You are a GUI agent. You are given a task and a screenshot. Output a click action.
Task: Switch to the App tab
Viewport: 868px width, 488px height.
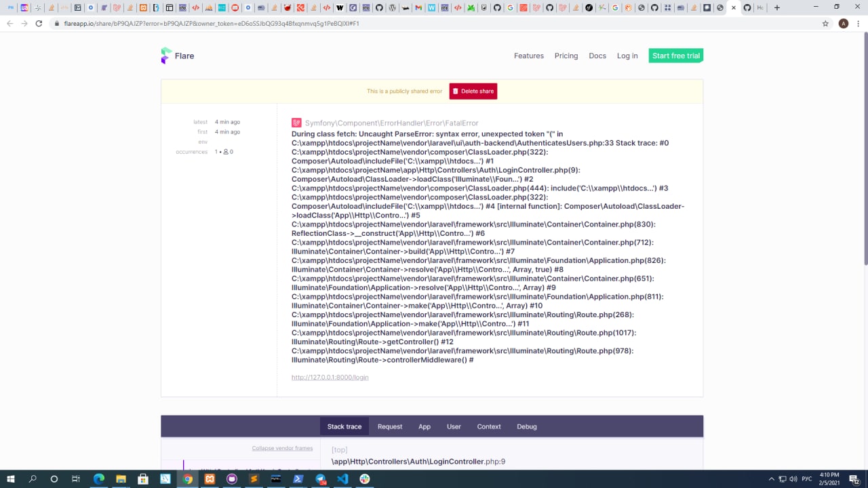[425, 426]
